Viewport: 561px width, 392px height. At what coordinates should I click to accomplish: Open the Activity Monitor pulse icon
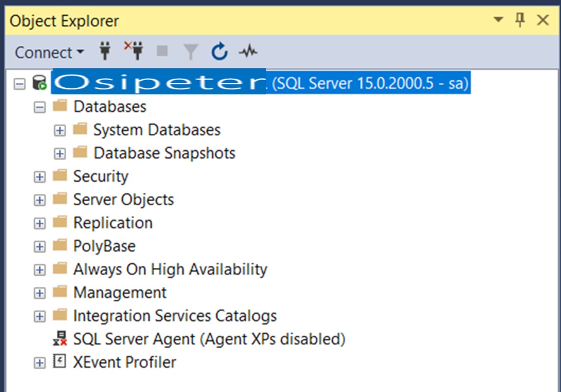tap(248, 52)
